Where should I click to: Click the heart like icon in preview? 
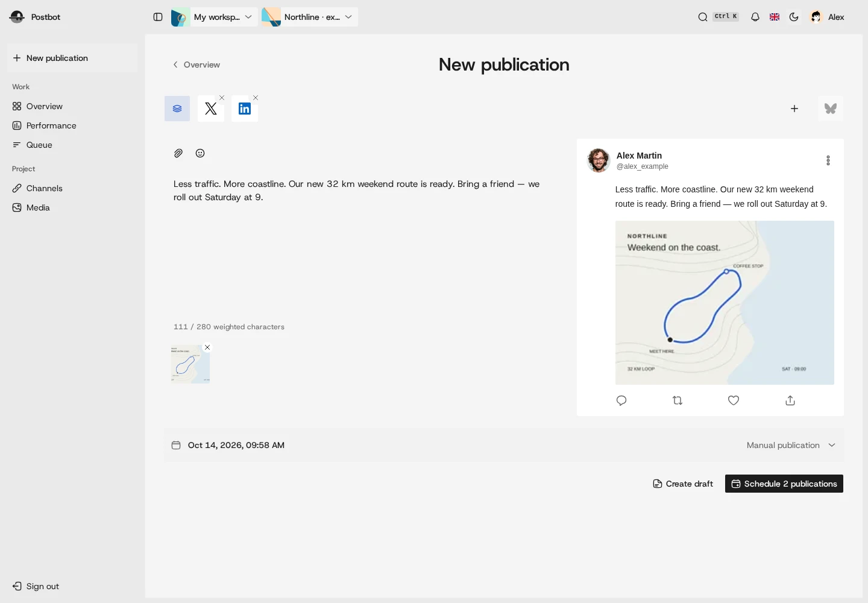(734, 400)
